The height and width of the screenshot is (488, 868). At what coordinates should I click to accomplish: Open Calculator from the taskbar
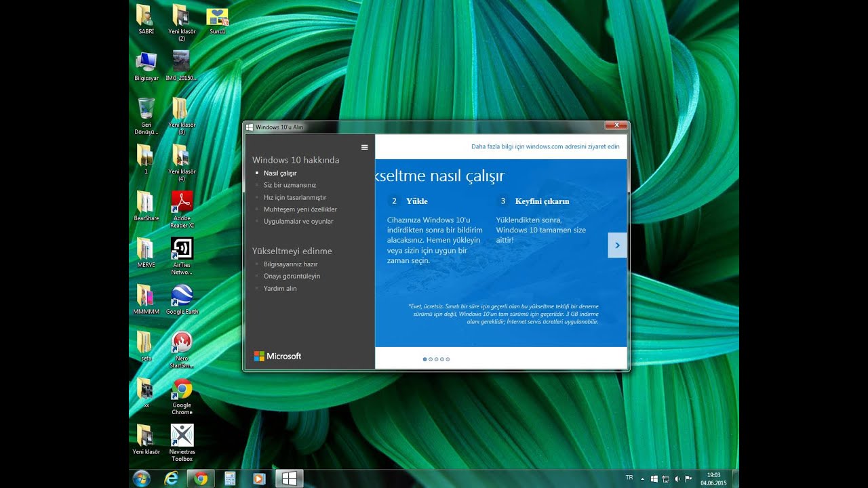coord(230,479)
